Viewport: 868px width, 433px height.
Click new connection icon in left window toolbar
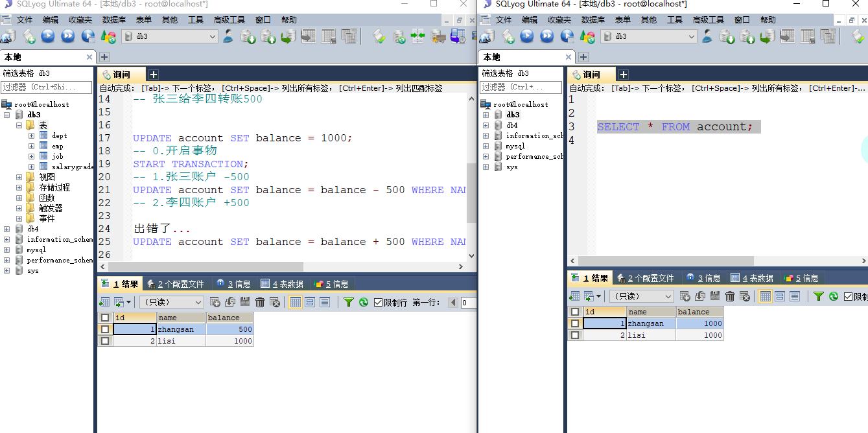coord(8,36)
